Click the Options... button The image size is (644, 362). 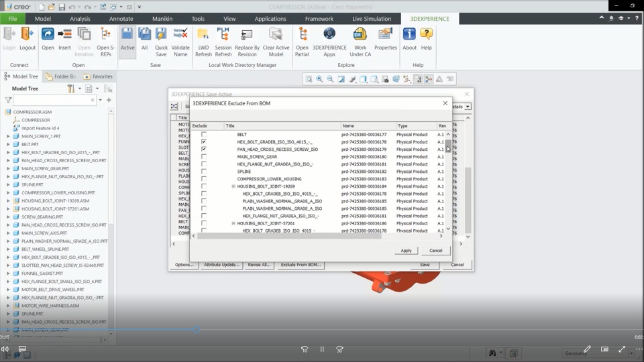click(x=184, y=265)
